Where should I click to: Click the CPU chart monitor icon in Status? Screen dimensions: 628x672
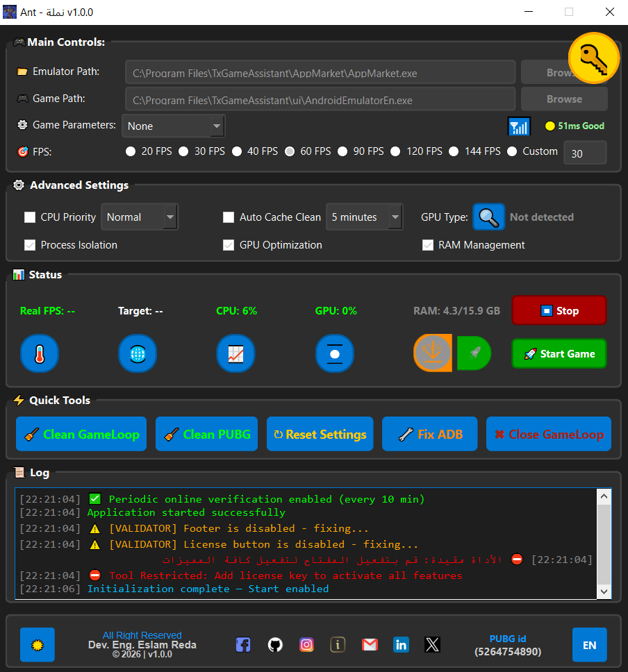point(235,353)
